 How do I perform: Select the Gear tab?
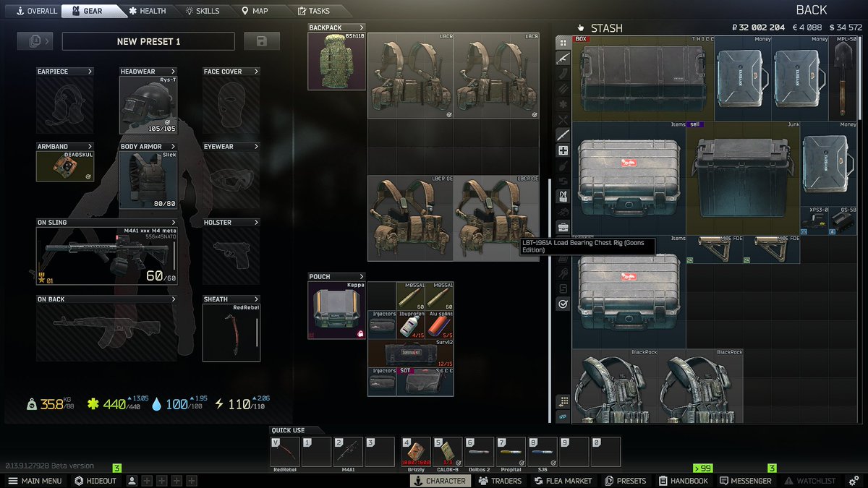pyautogui.click(x=90, y=11)
